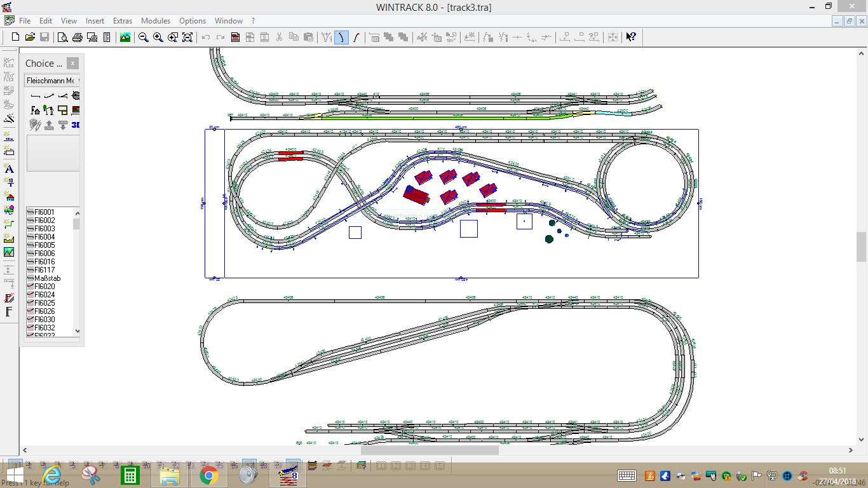Click the dark green tree in the layout

(x=550, y=239)
